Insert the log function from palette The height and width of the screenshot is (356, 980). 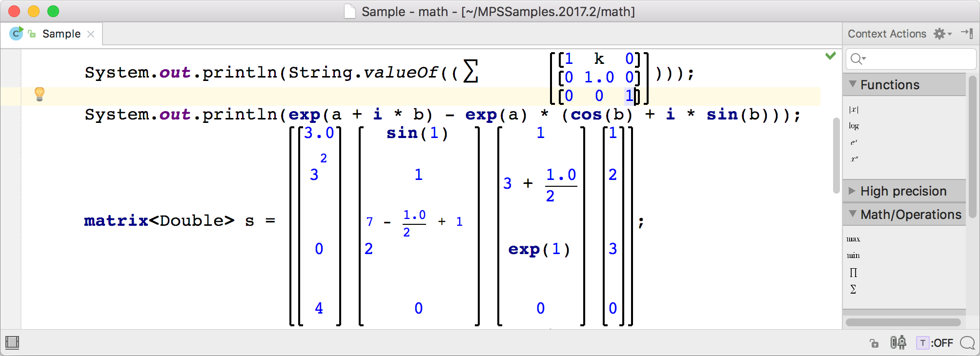coord(854,126)
